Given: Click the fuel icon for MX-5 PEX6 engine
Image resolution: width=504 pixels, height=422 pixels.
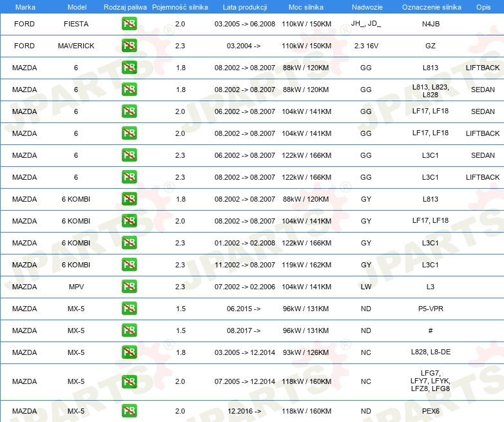Looking at the screenshot, I should tap(129, 411).
